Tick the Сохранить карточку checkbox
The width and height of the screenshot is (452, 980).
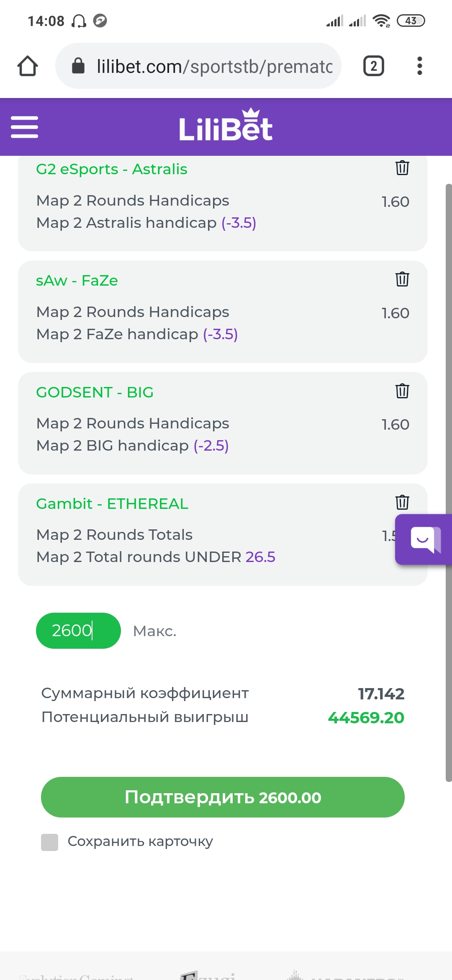tap(49, 842)
